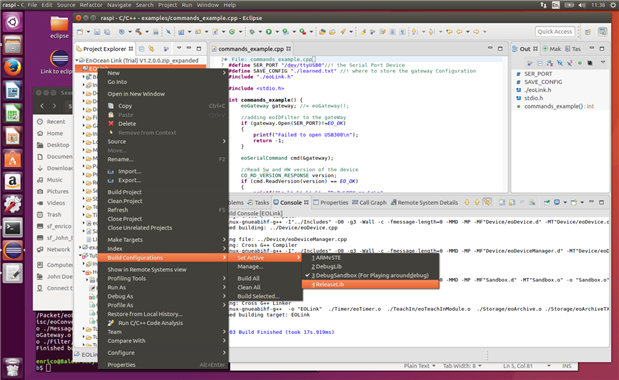Click Close Unrelated Projects menu entry

(x=163, y=228)
